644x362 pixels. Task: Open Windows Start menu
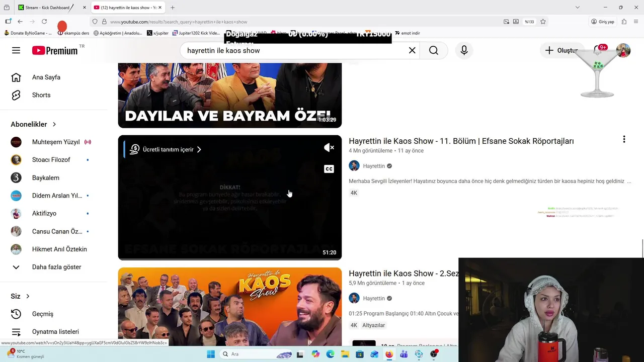pyautogui.click(x=211, y=354)
